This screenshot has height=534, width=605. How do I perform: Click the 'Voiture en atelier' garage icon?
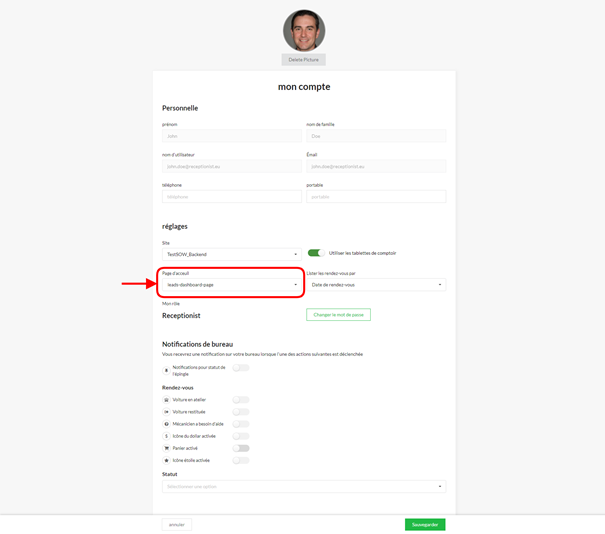coord(166,400)
